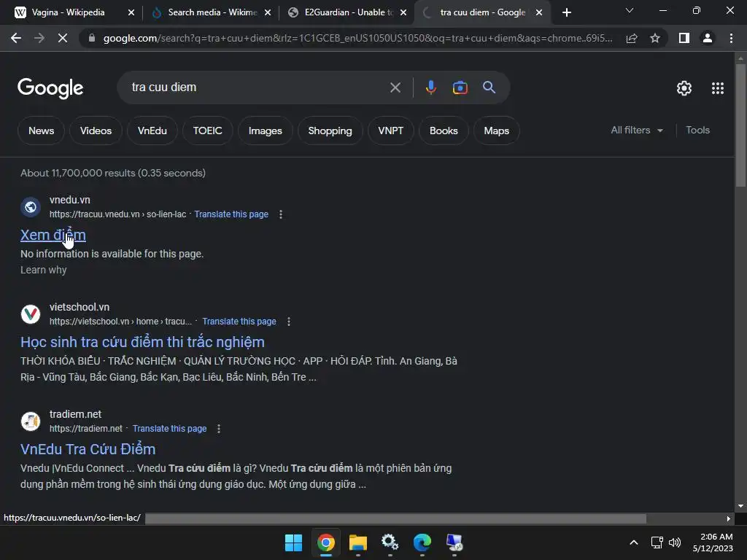Viewport: 747px width, 560px height.
Task: View site info lock icon
Action: 92,38
